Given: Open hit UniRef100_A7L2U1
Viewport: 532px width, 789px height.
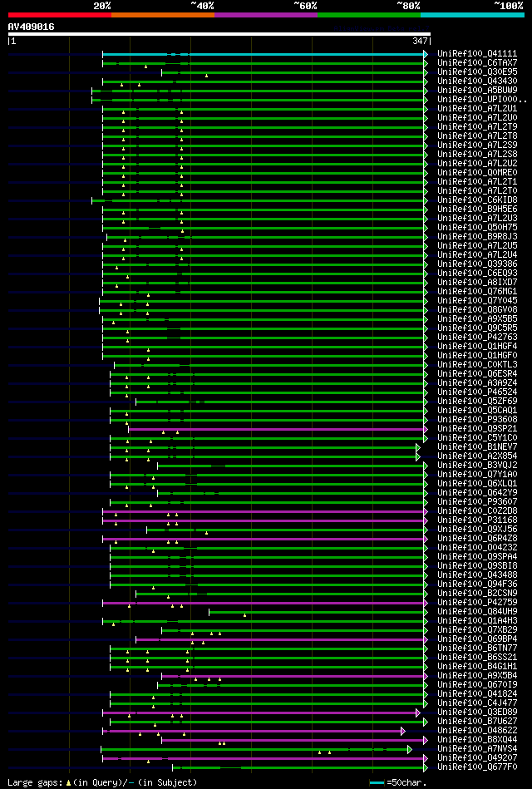Looking at the screenshot, I should click(477, 109).
